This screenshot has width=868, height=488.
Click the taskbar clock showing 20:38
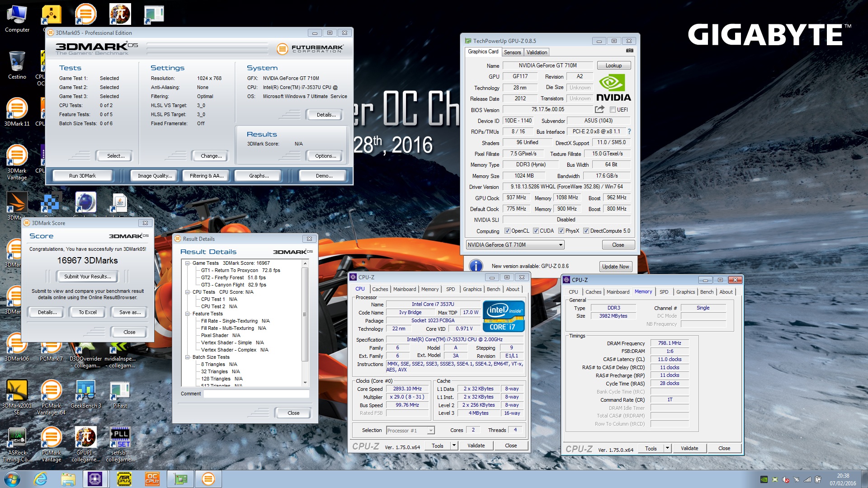pyautogui.click(x=843, y=479)
